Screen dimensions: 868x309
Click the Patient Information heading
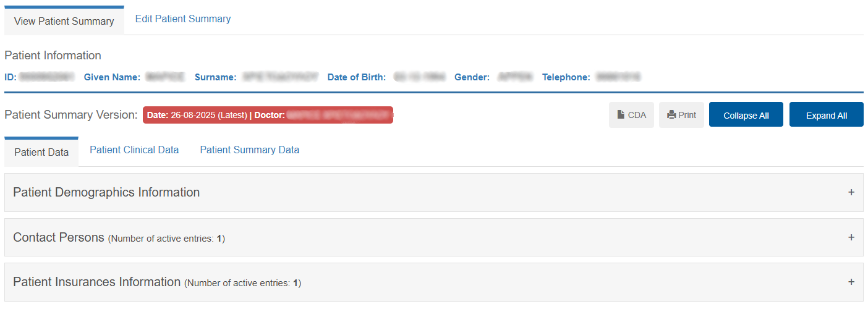pos(53,56)
